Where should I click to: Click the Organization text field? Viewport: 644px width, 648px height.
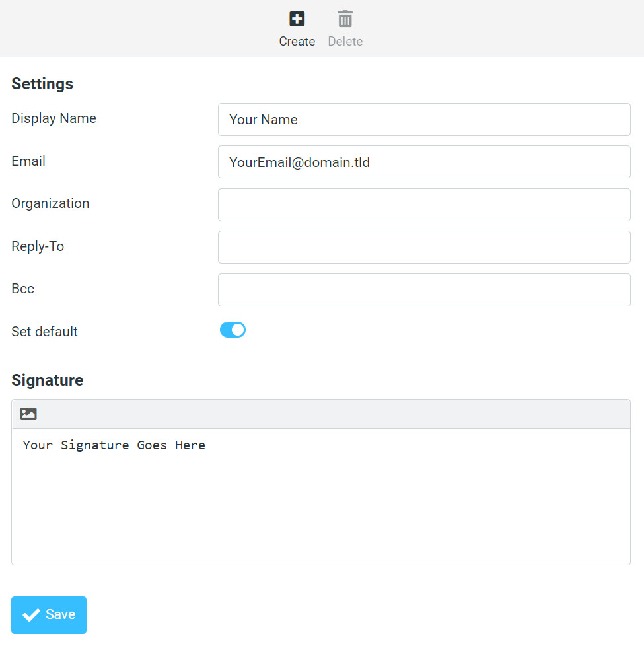(424, 205)
